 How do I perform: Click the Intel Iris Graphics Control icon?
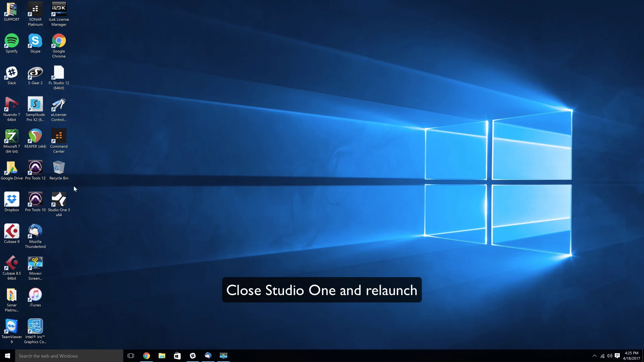click(x=35, y=332)
